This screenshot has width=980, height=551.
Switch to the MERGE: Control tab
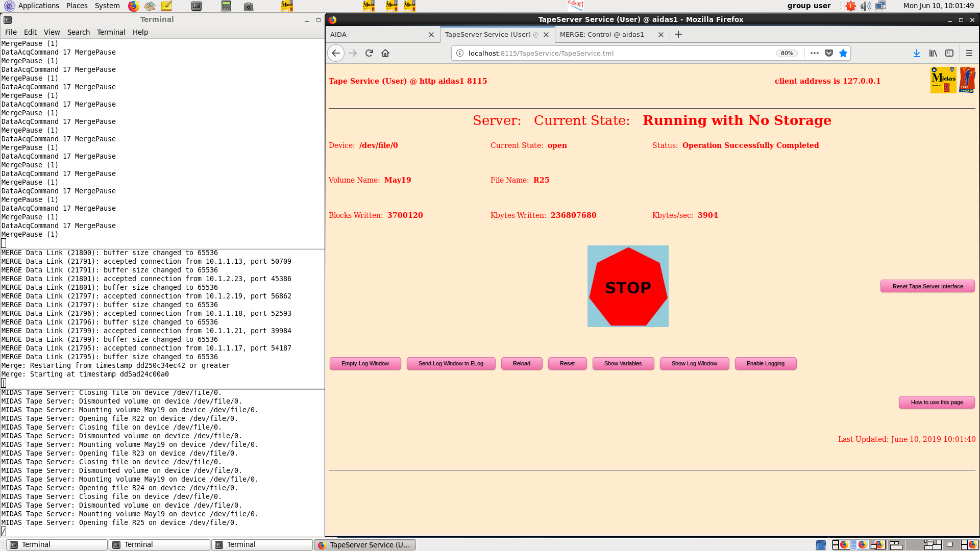coord(602,34)
